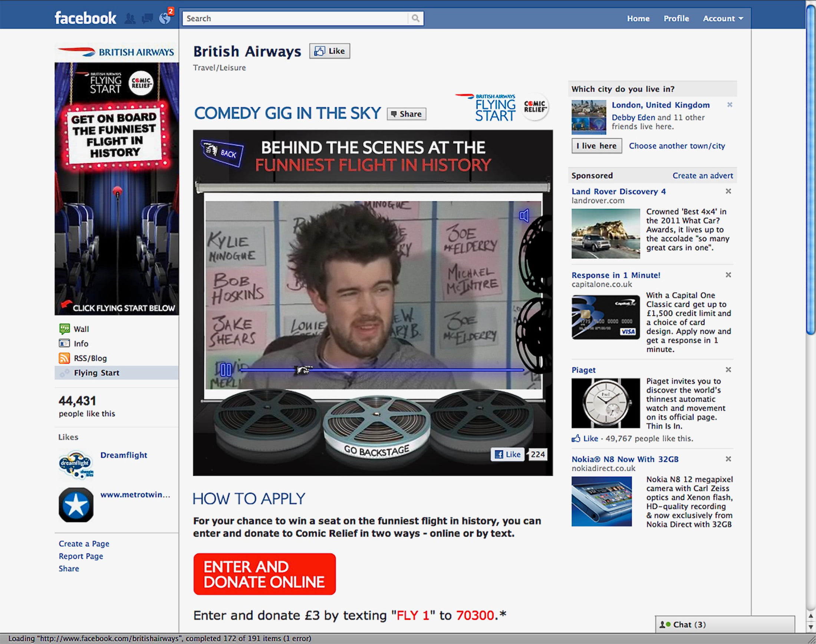Toggle Like on British Airways page
This screenshot has width=816, height=644.
point(330,51)
